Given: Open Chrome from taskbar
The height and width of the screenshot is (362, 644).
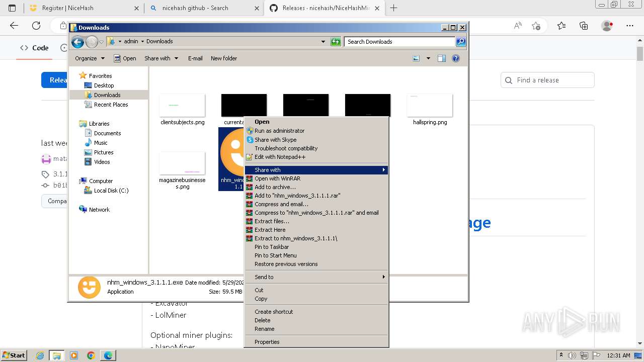Looking at the screenshot, I should pyautogui.click(x=91, y=355).
